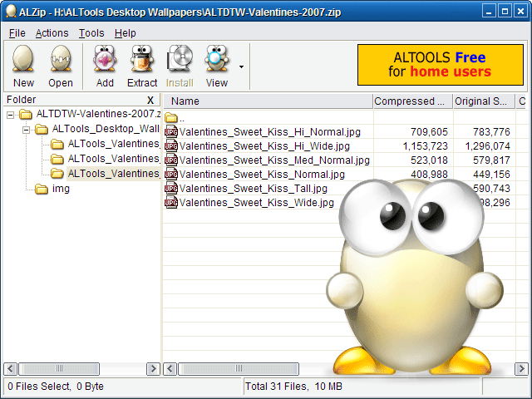Sort by the Name column header
This screenshot has height=399, width=532.
pyautogui.click(x=268, y=101)
